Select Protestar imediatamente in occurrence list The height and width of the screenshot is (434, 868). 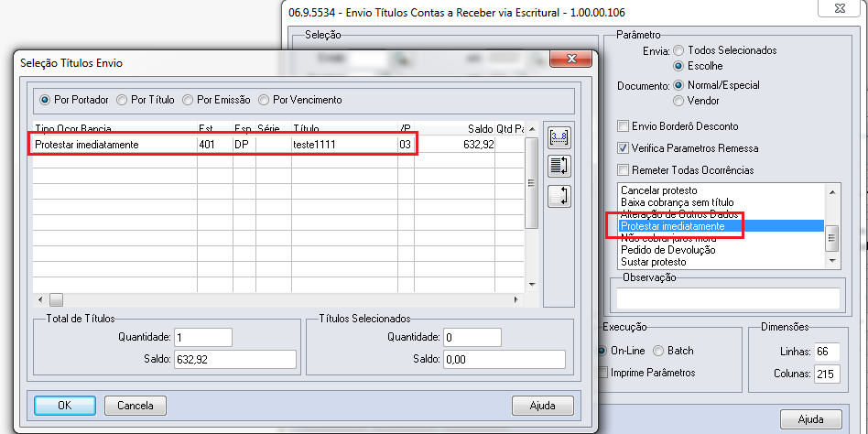pyautogui.click(x=721, y=226)
